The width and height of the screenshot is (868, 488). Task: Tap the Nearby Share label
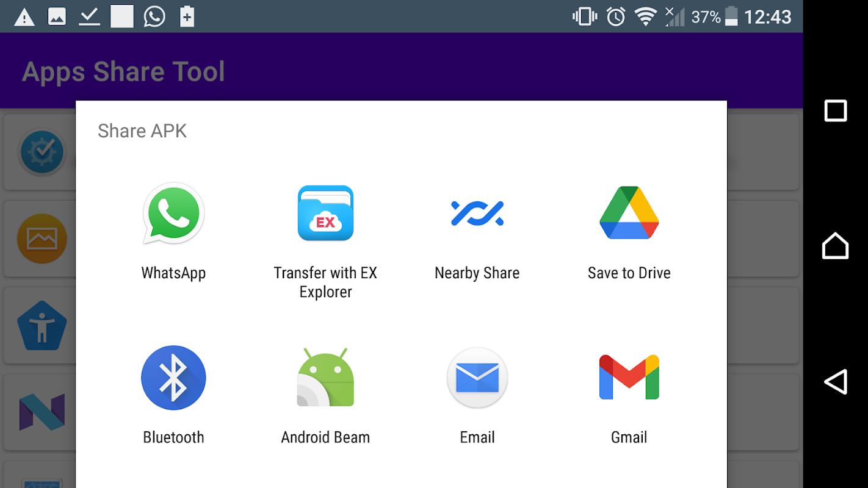click(x=477, y=273)
